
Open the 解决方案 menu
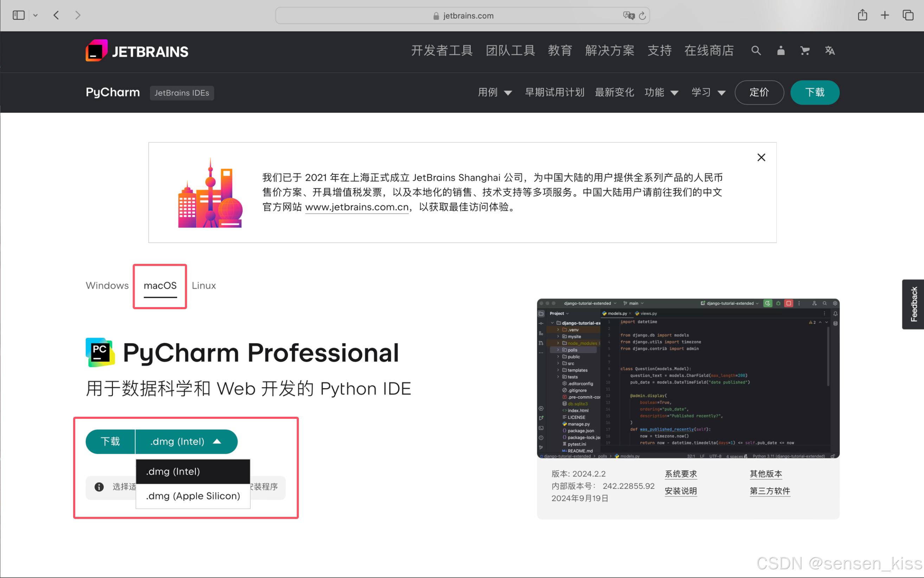pyautogui.click(x=610, y=51)
